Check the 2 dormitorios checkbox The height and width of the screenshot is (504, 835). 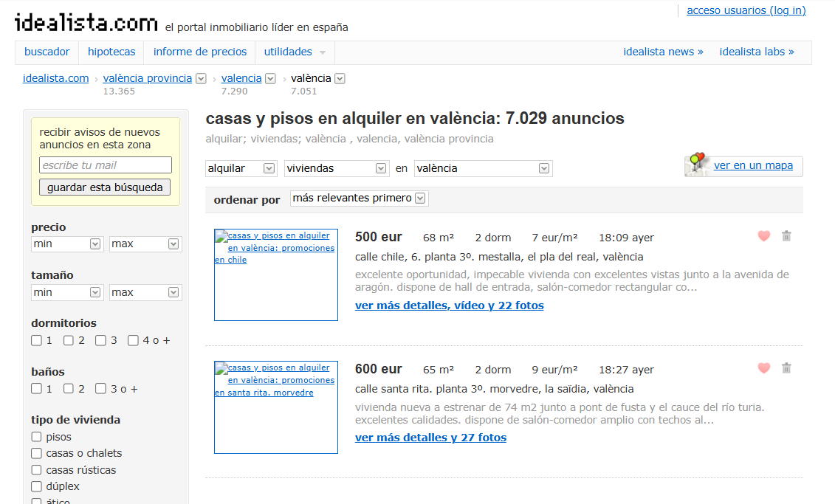(69, 340)
